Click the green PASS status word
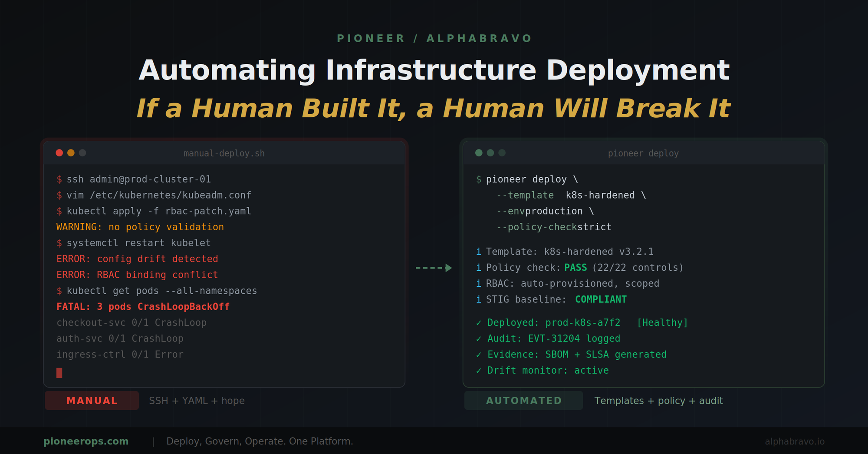The width and height of the screenshot is (868, 454). point(575,268)
